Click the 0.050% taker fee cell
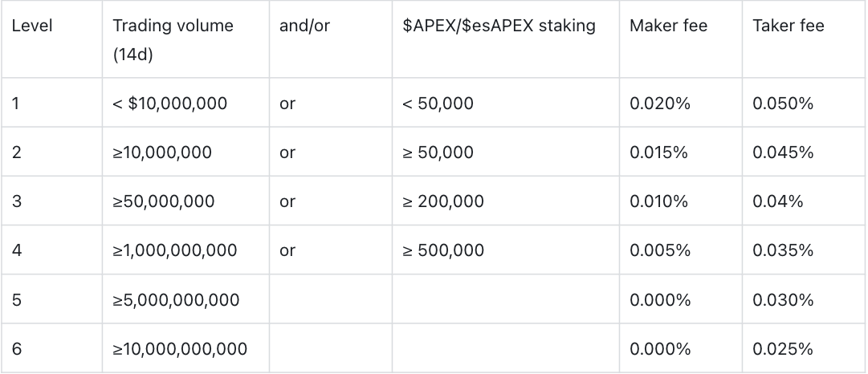Viewport: 868px width, 374px height. [x=783, y=104]
